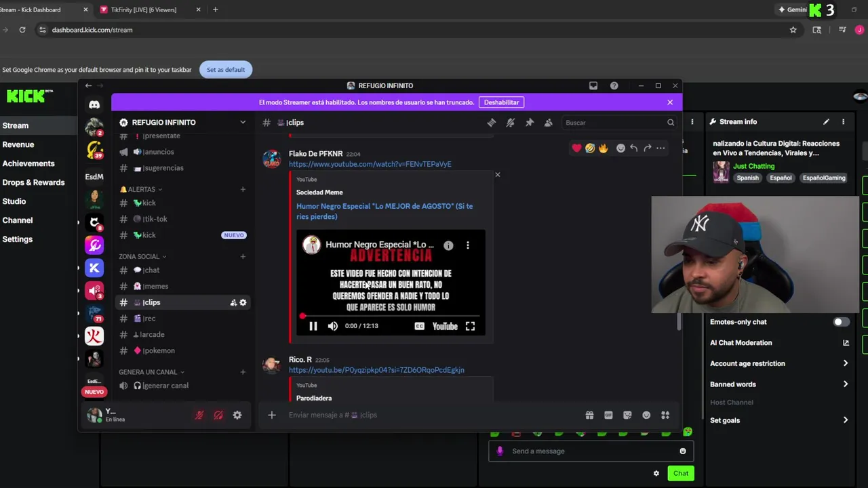Edit jclips channel settings gear
This screenshot has height=488, width=868.
243,302
